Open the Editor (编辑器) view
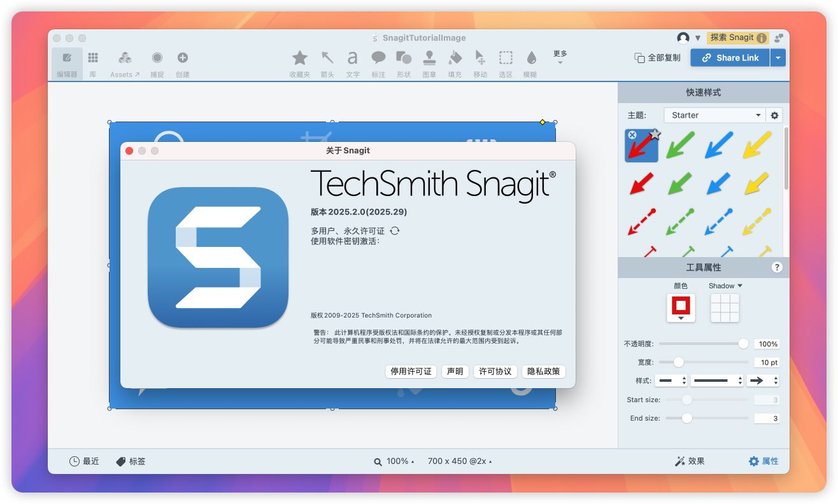This screenshot has height=504, width=838. tap(67, 64)
